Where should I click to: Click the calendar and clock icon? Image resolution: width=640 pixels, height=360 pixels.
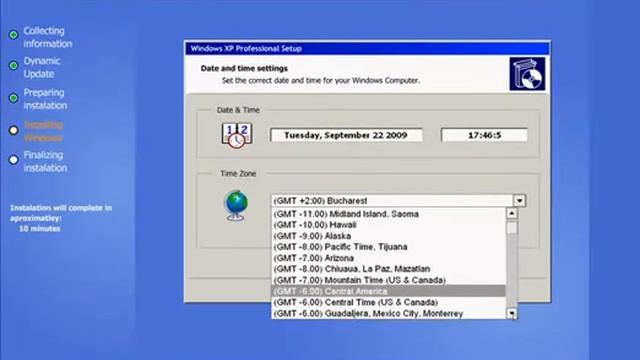237,135
